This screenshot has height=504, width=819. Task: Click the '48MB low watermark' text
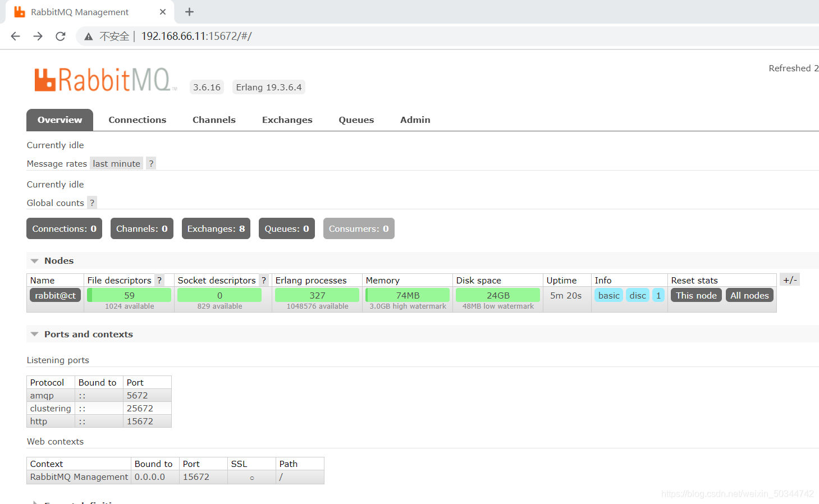[498, 306]
